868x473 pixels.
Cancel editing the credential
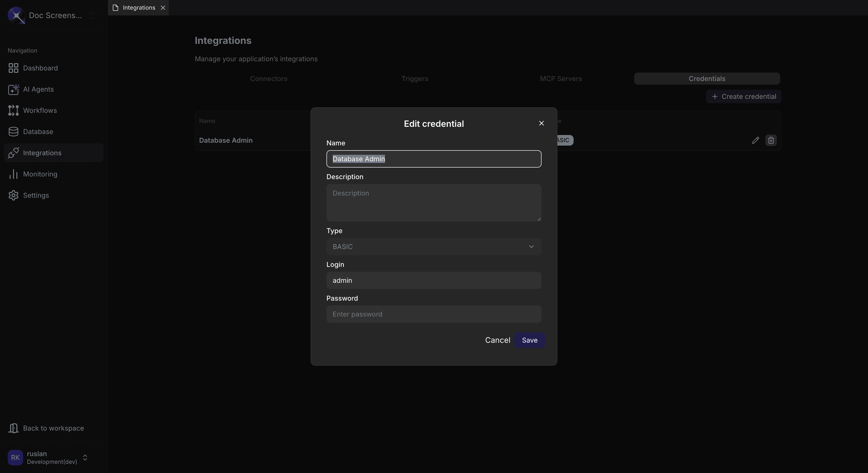coord(498,340)
